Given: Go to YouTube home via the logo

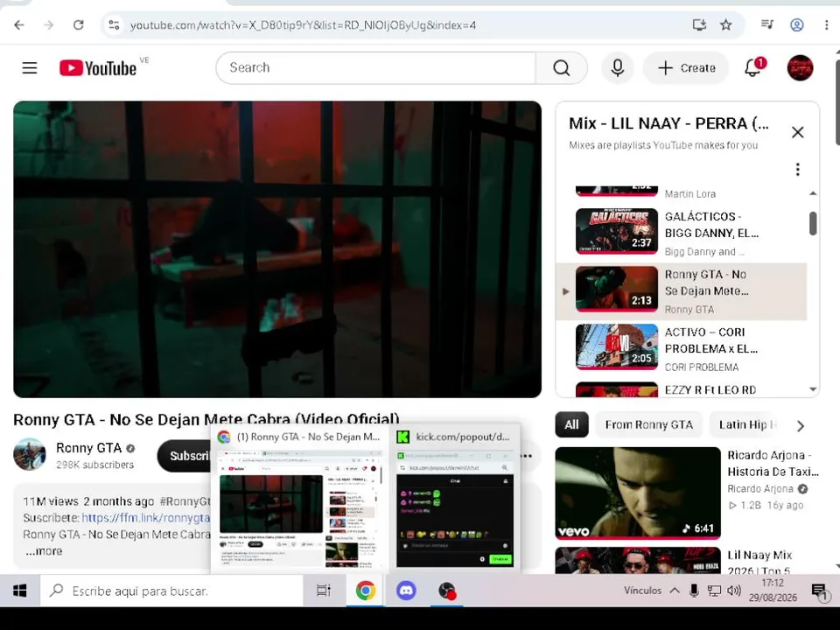Looking at the screenshot, I should click(x=98, y=68).
